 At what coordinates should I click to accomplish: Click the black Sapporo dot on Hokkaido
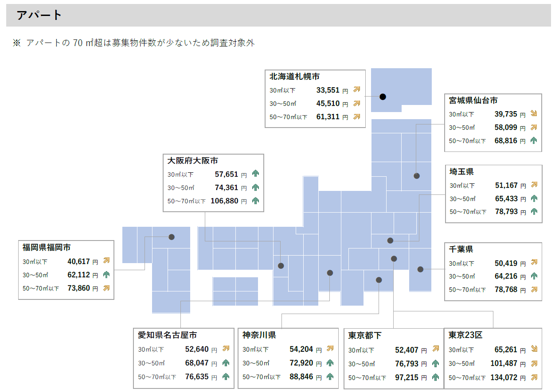click(x=383, y=97)
